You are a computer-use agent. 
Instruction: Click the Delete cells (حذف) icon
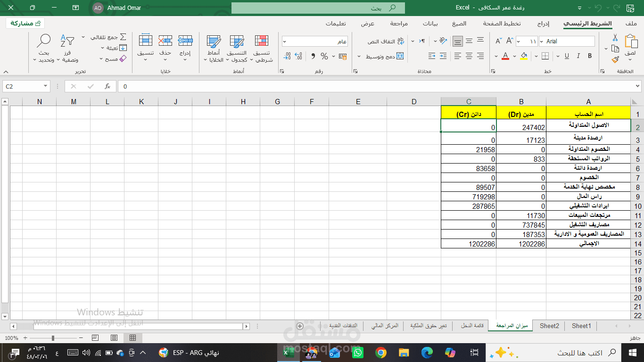[x=165, y=41]
